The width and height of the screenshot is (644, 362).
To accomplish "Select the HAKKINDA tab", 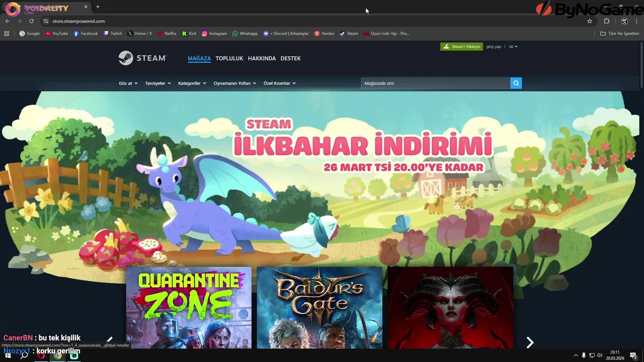I will pos(262,58).
